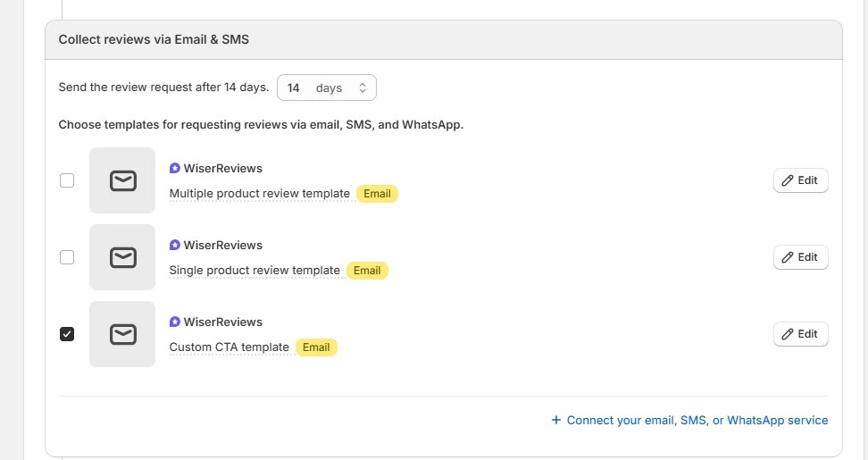
Task: Click the envelope icon for Single product template
Action: pos(122,257)
